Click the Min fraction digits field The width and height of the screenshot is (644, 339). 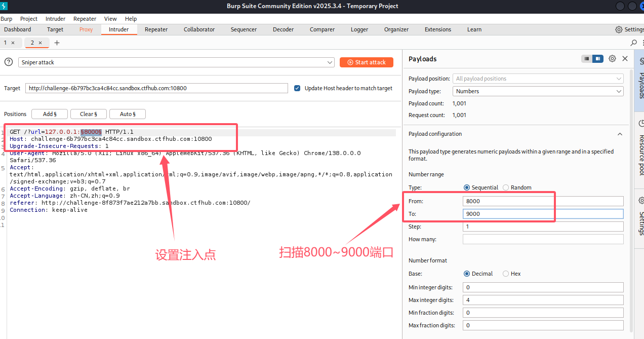[x=543, y=313]
